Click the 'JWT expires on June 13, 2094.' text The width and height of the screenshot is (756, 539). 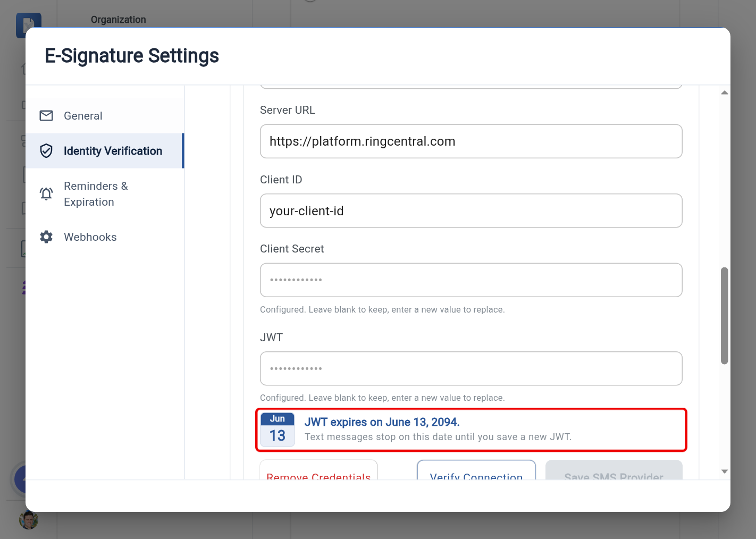tap(382, 422)
